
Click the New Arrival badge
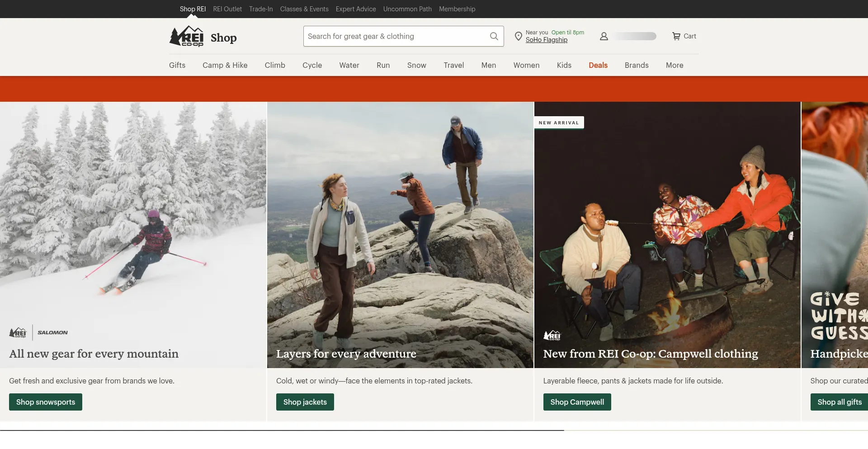click(x=559, y=123)
